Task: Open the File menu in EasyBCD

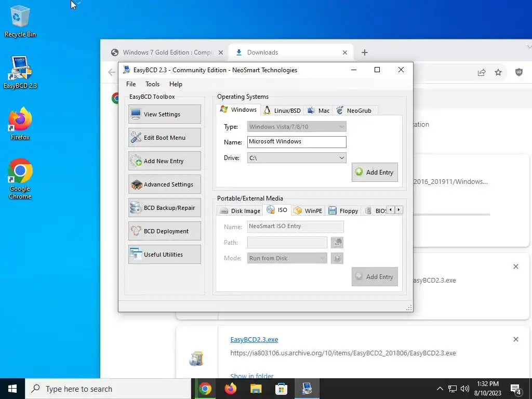Action: (x=131, y=84)
